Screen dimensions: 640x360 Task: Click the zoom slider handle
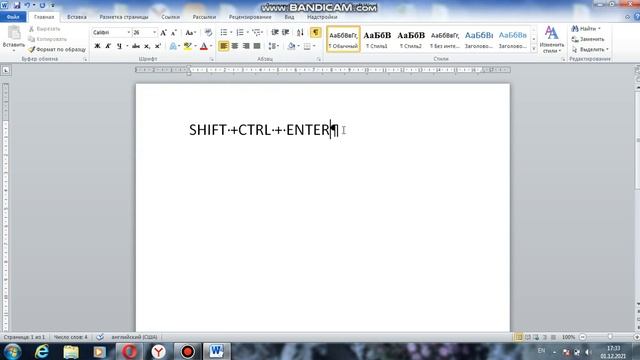610,337
